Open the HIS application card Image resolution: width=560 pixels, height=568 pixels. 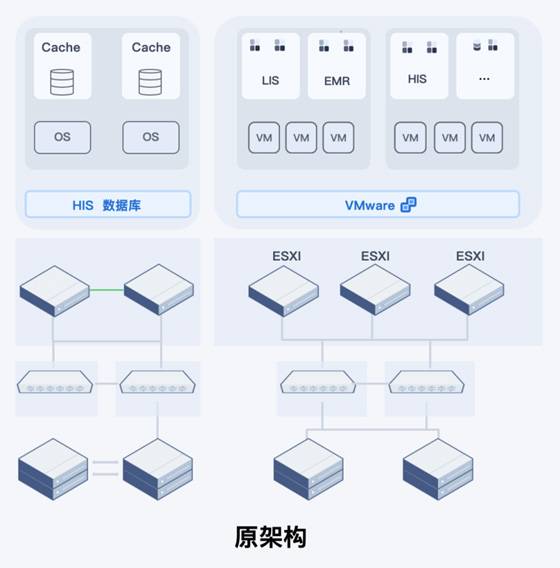419,66
